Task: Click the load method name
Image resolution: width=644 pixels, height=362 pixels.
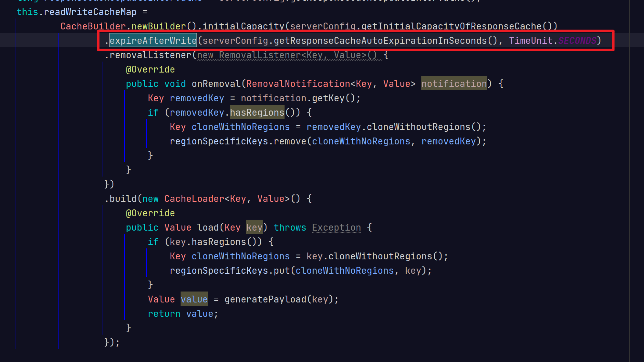Action: 208,228
